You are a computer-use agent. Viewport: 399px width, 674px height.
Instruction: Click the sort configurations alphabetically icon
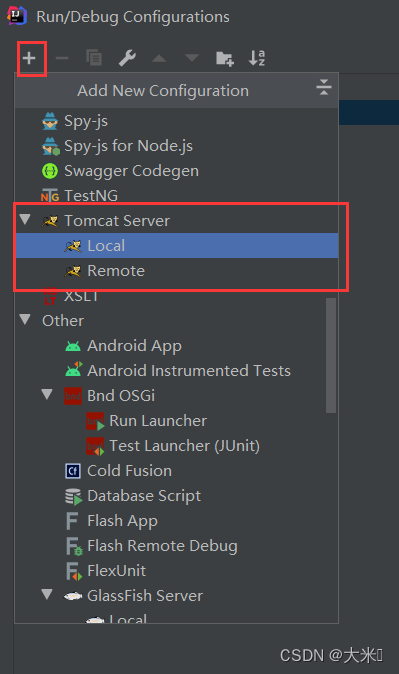pos(257,58)
